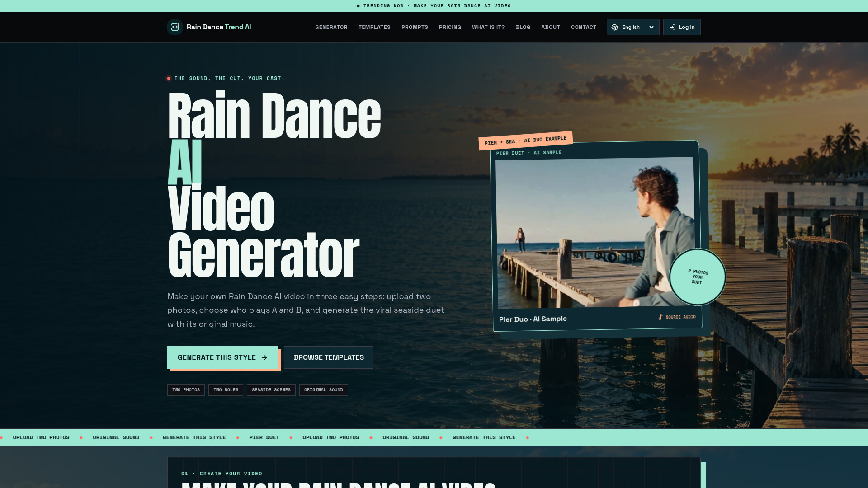Image resolution: width=868 pixels, height=488 pixels.
Task: Select the Two Photos tag
Action: point(186,390)
